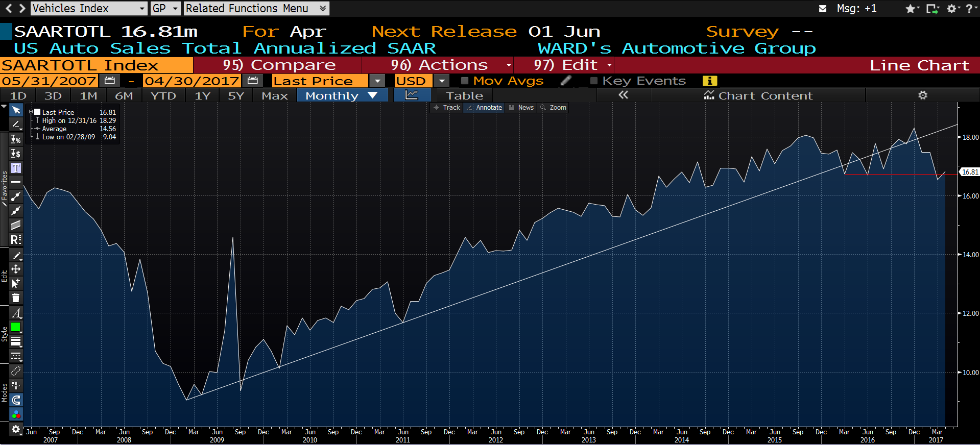The width and height of the screenshot is (980, 445).
Task: Collapse panel with double left chevrons
Action: click(x=623, y=95)
